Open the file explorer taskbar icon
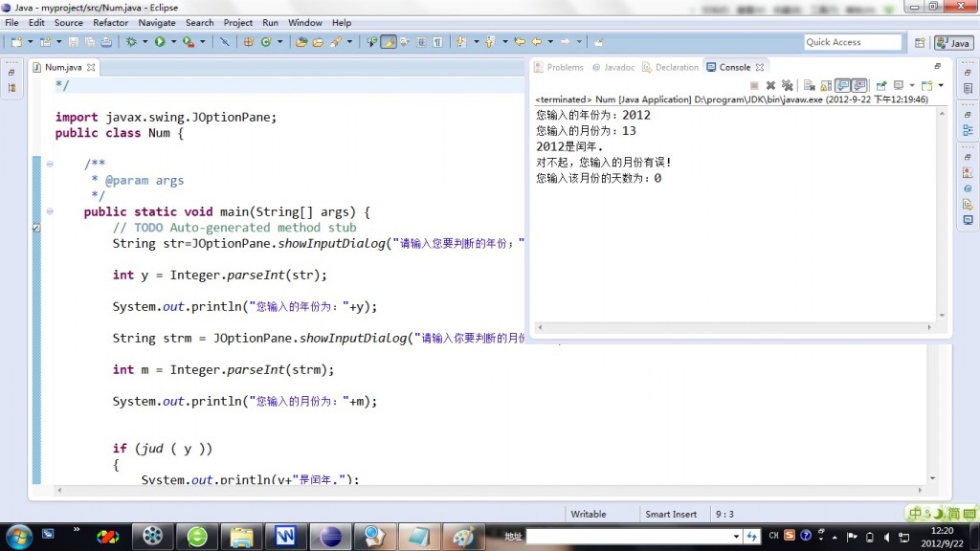This screenshot has height=551, width=980. 241,536
